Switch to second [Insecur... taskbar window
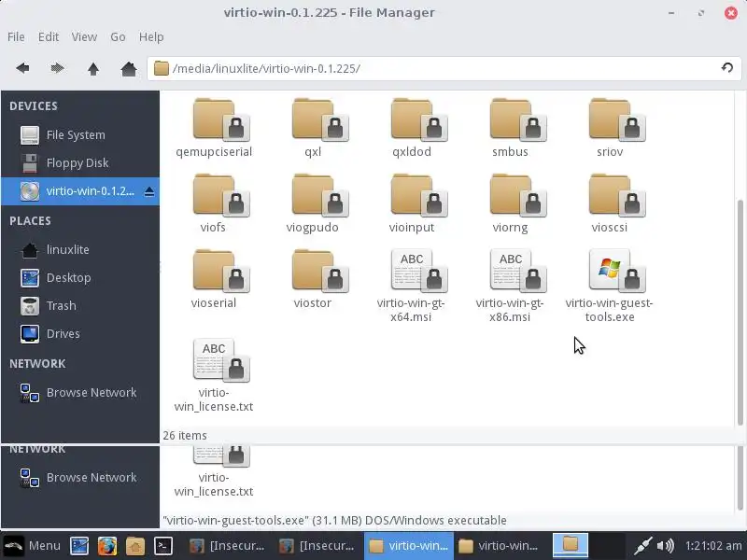The image size is (747, 560). (317, 546)
